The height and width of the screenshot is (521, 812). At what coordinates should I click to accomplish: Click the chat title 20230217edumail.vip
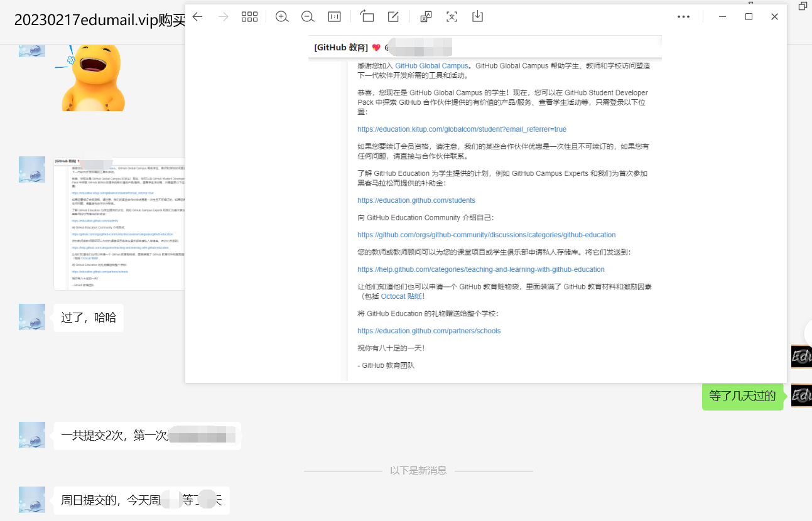[99, 20]
